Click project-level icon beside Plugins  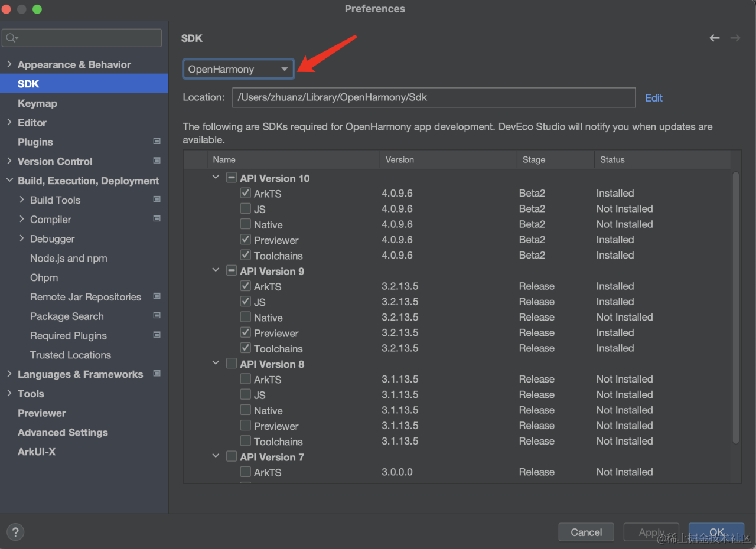(157, 141)
